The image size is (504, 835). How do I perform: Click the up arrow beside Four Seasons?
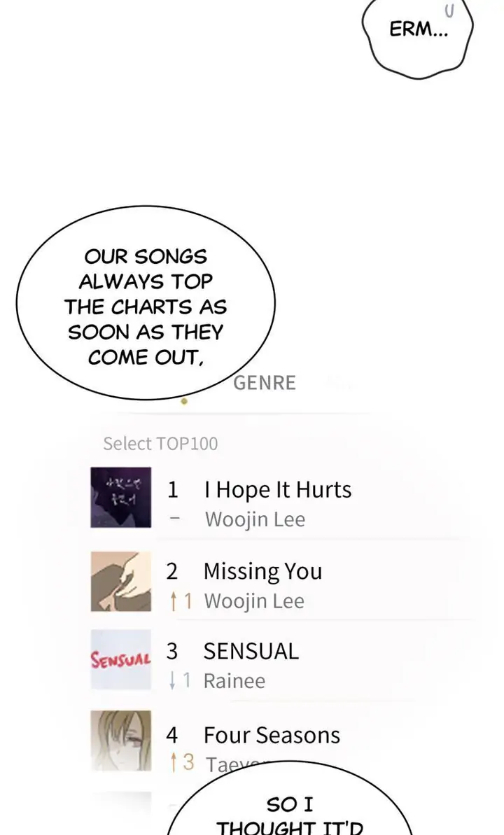coord(173,764)
